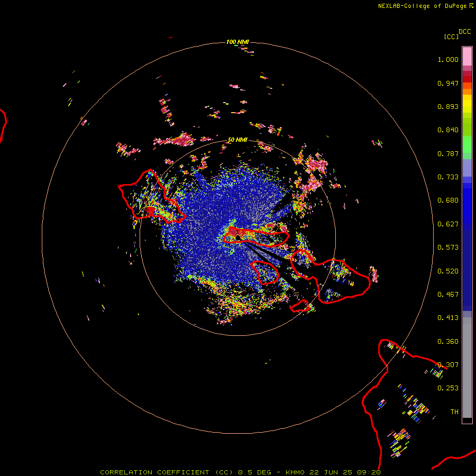
Task: Click the 0.413 scale value
Action: point(448,318)
